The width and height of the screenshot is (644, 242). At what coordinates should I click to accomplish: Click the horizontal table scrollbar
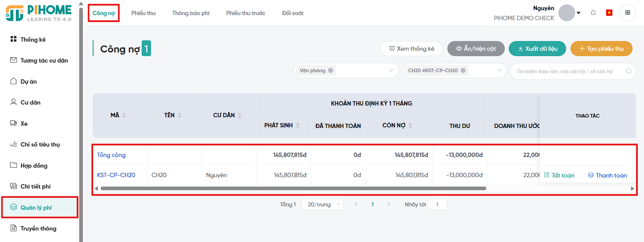[x=293, y=188]
